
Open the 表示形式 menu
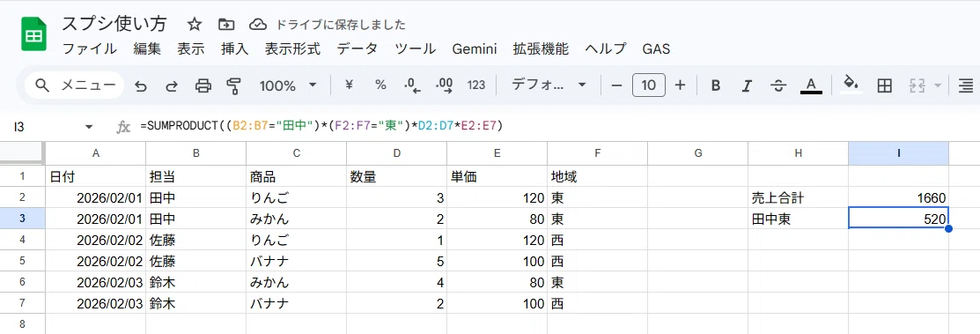pyautogui.click(x=291, y=49)
